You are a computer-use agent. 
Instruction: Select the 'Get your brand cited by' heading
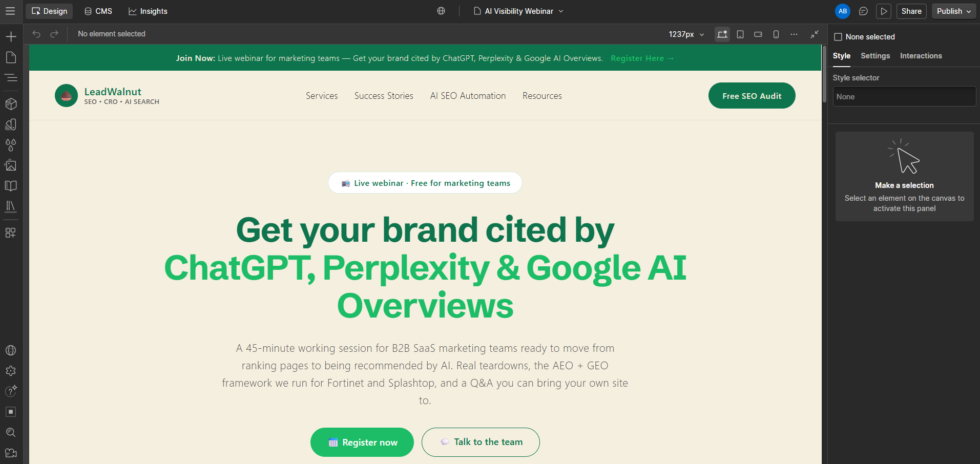tap(425, 230)
